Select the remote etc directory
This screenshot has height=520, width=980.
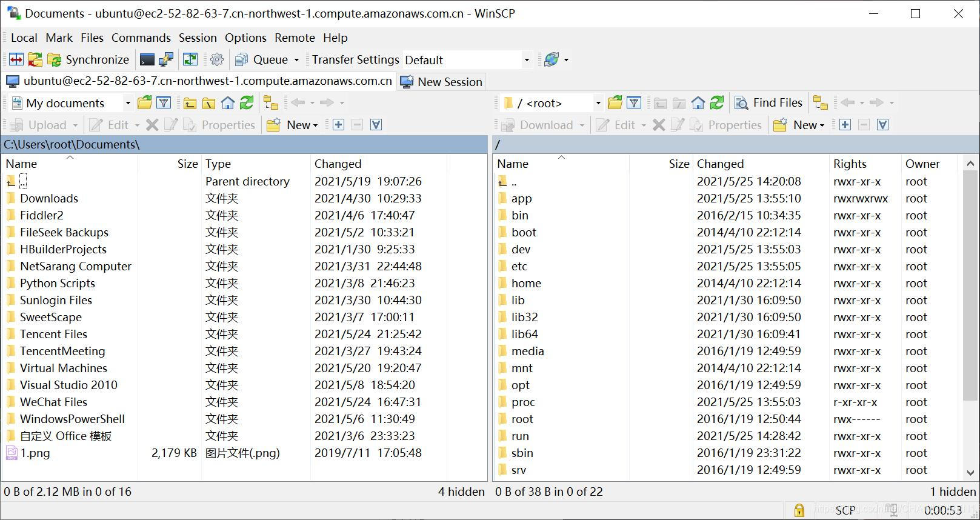(x=519, y=266)
